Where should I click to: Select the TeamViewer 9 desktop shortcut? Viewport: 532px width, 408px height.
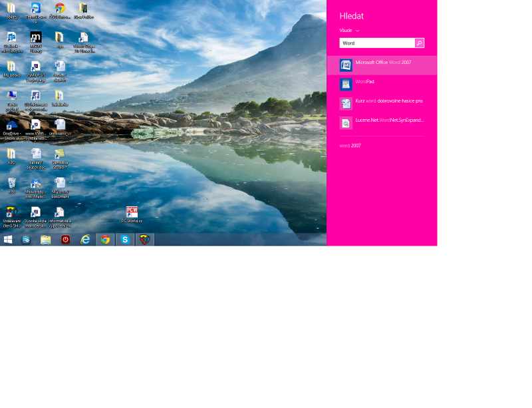click(36, 12)
